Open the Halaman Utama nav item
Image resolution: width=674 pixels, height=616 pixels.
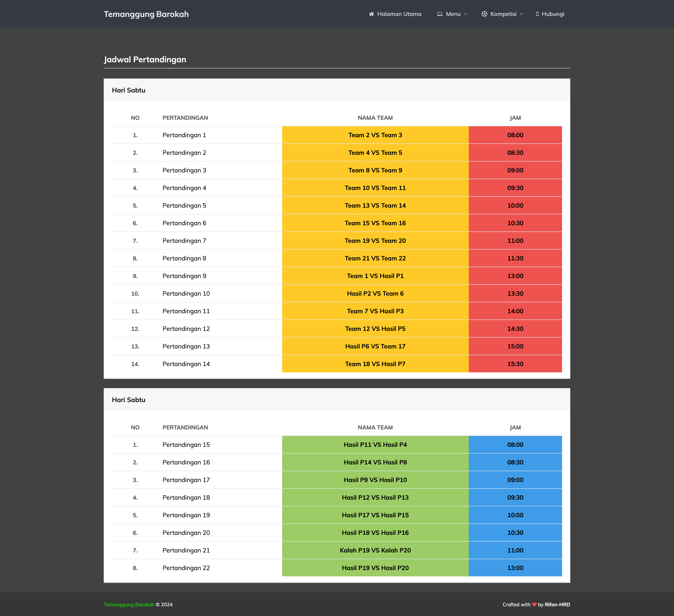[399, 14]
